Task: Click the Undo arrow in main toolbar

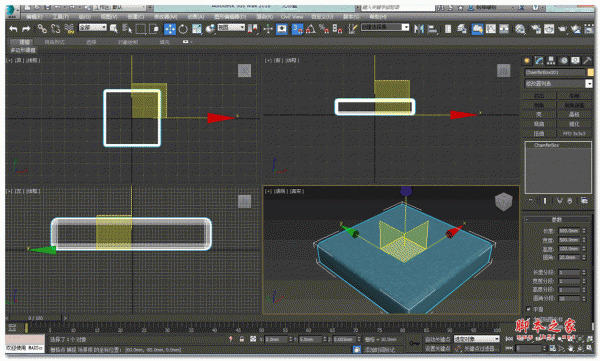Action: [13, 29]
